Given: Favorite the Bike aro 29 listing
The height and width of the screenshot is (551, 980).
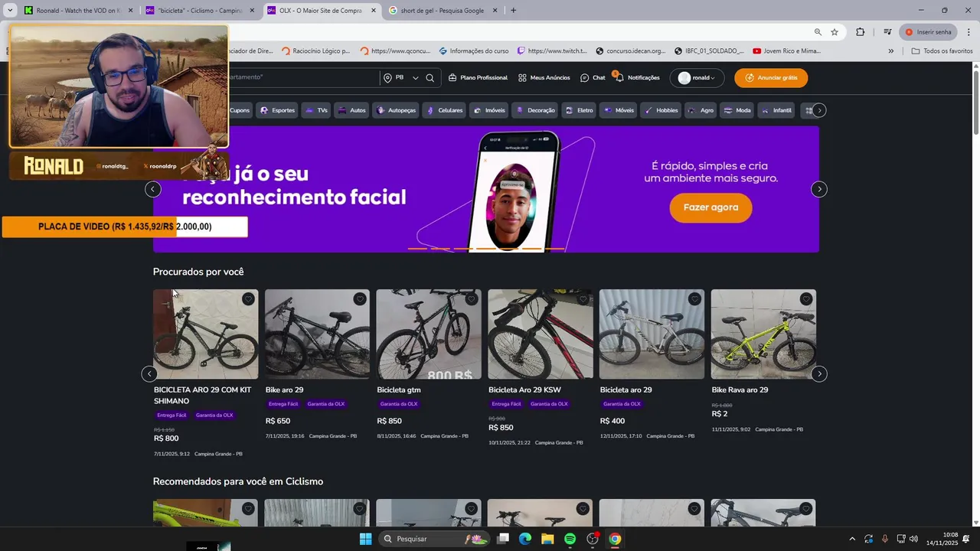Looking at the screenshot, I should click(x=360, y=299).
